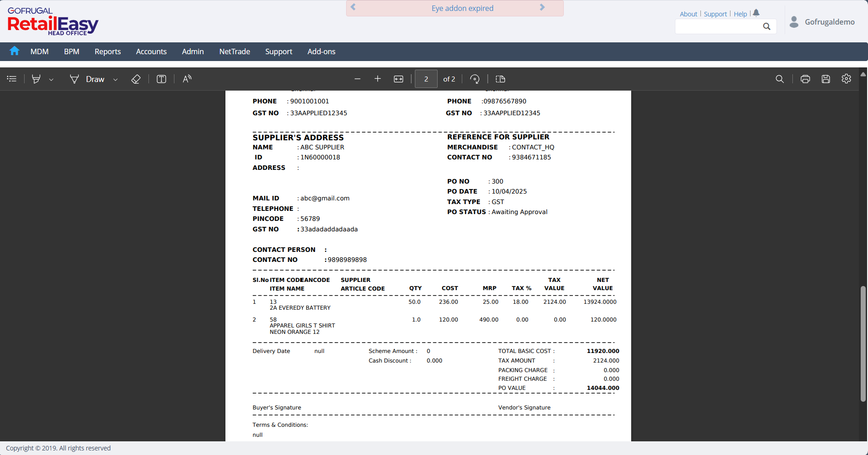Viewport: 868px width, 455px height.
Task: Select the Erase tool
Action: [136, 79]
